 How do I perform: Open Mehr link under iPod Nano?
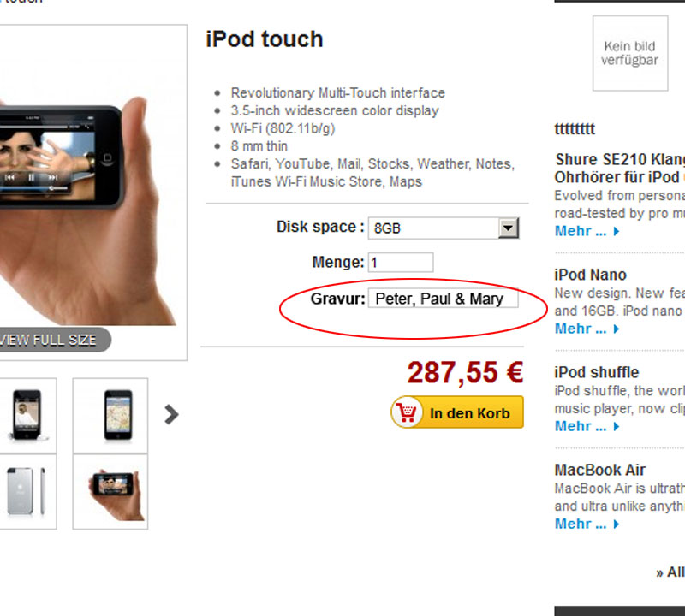tap(587, 329)
